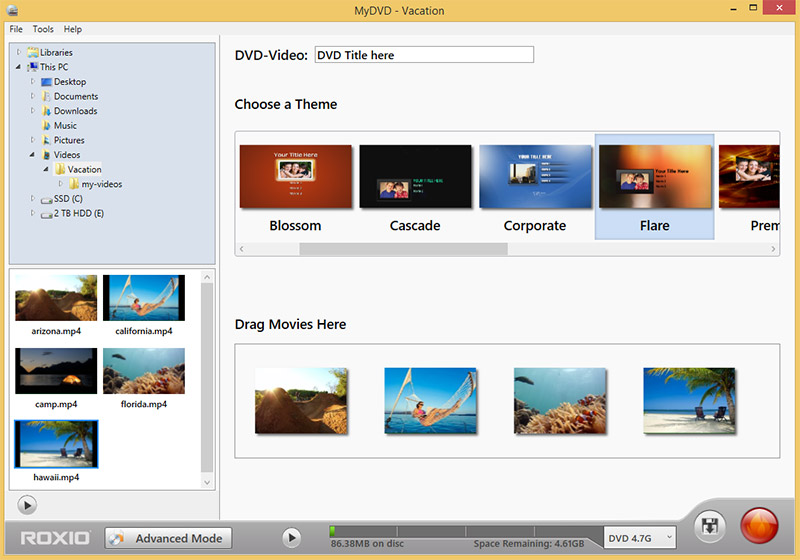Click the coral reef movie in drop area
Viewport: 800px width, 560px height.
coord(560,401)
